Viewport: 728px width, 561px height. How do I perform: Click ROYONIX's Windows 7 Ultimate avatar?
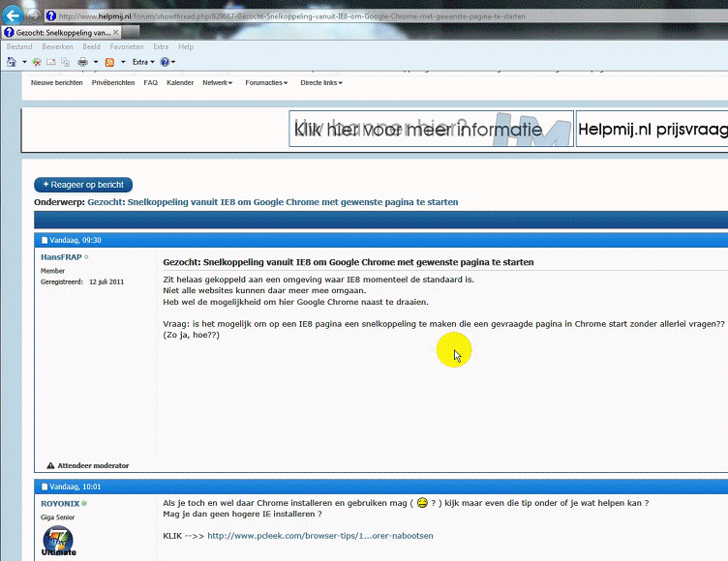point(58,541)
